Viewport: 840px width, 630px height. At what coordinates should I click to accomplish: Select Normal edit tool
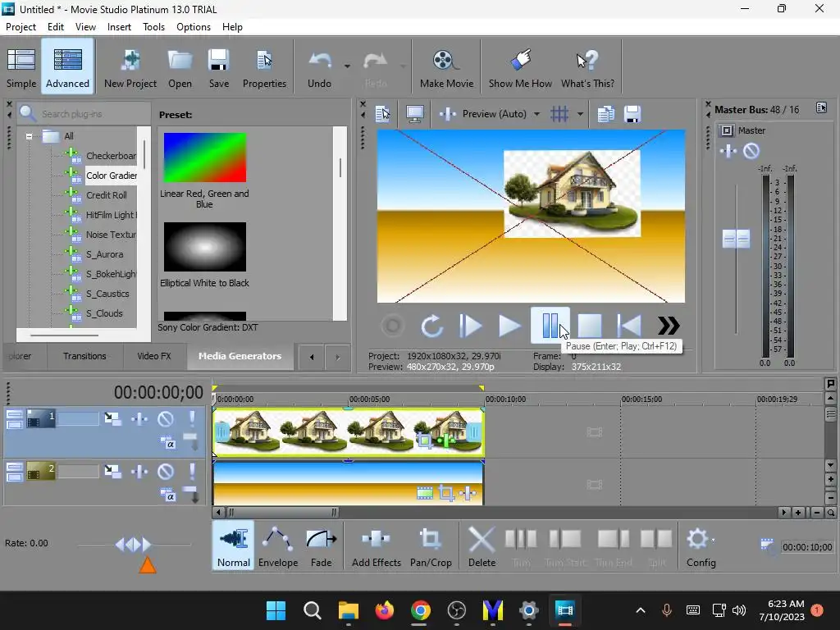[233, 546]
